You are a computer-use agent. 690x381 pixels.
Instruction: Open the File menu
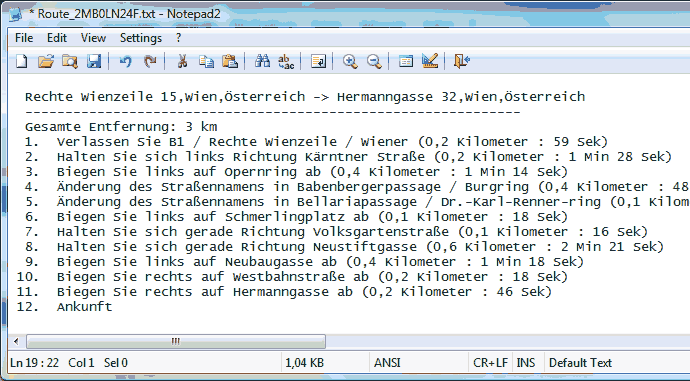[24, 38]
